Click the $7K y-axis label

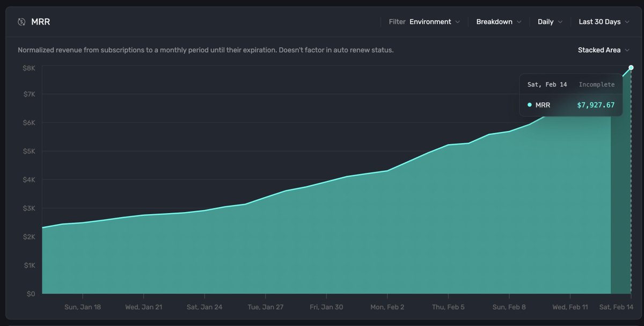click(28, 94)
